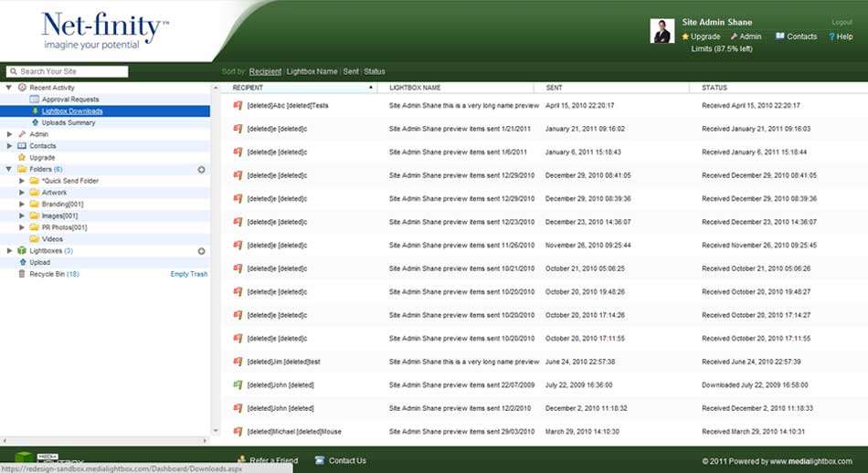Open Upload in the sidebar
This screenshot has height=473, width=868.
tap(39, 262)
